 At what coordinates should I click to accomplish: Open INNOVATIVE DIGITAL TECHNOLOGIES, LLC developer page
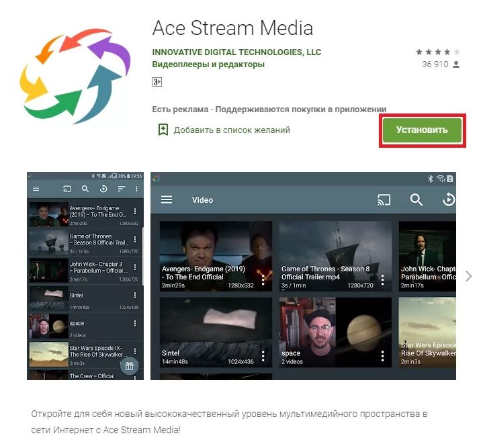236,52
